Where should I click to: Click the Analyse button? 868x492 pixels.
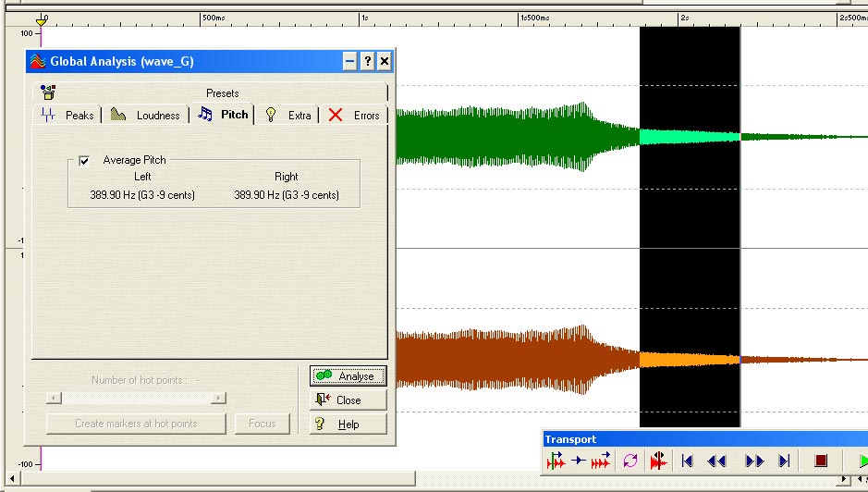point(348,376)
